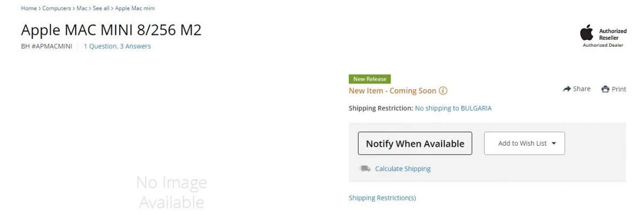This screenshot has width=644, height=215.
Task: Open Calculate Shipping link
Action: coord(402,169)
